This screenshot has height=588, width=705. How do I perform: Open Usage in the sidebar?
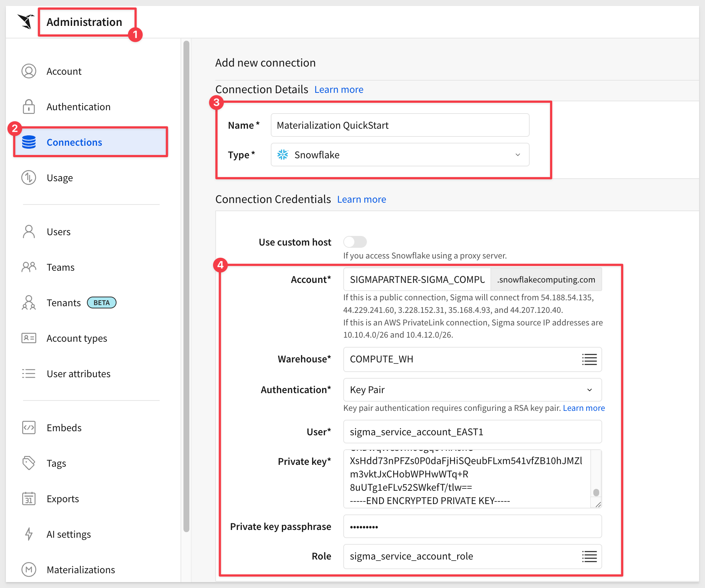pyautogui.click(x=60, y=178)
